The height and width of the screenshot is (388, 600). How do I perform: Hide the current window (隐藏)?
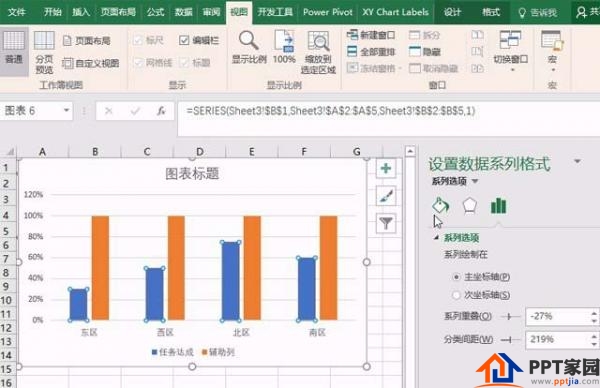click(x=424, y=52)
